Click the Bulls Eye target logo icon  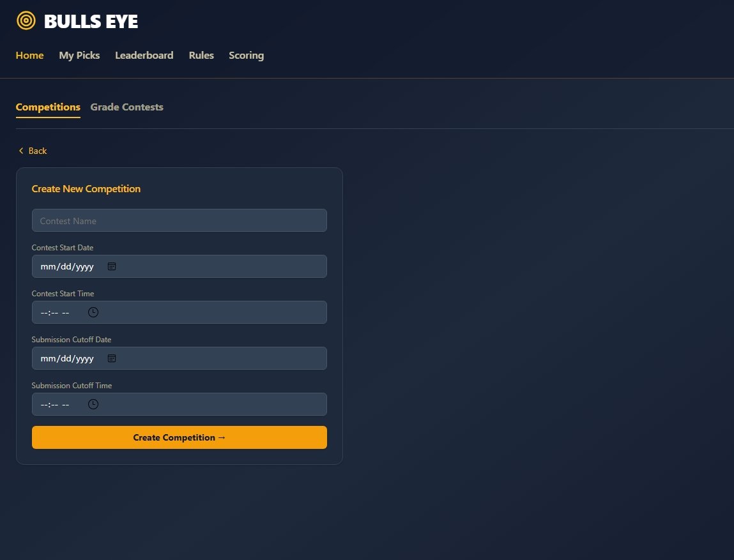[x=26, y=21]
